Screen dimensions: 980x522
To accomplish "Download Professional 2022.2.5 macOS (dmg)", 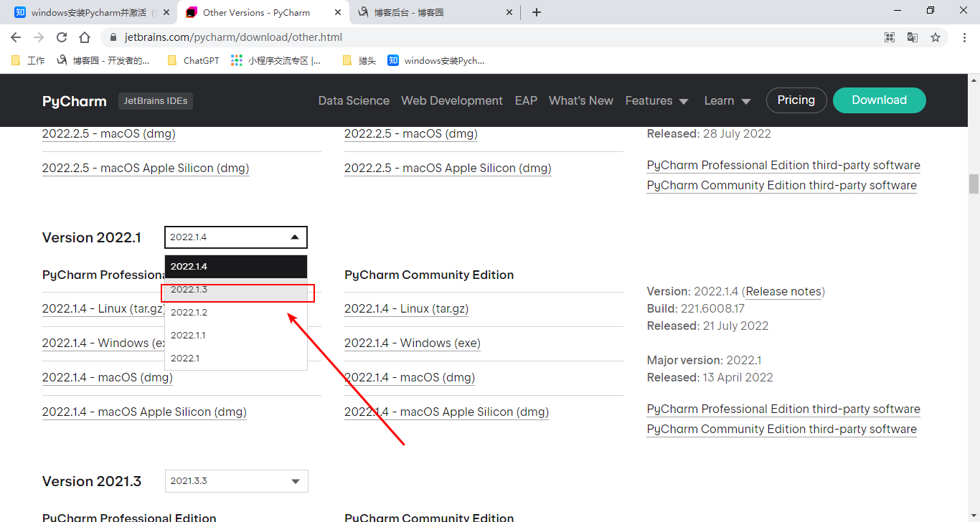I will 109,134.
